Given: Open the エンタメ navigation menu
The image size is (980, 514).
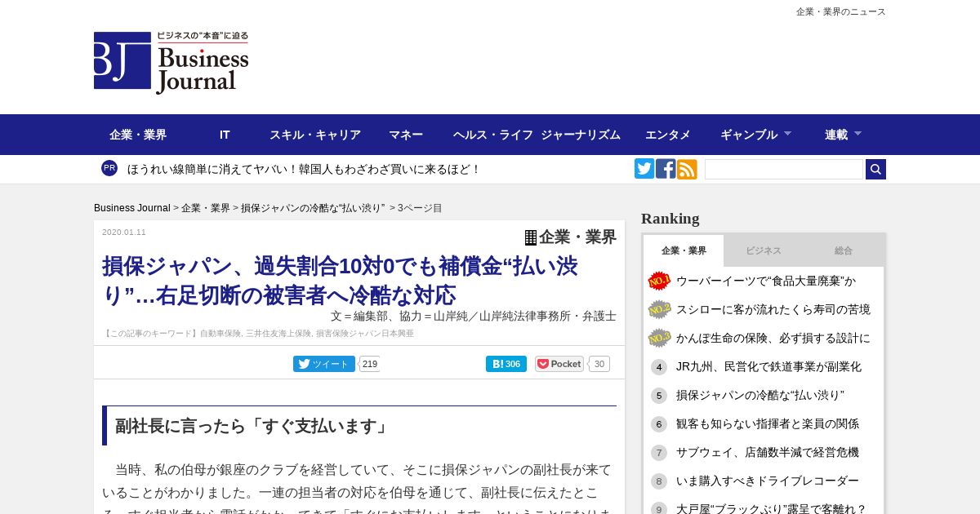Looking at the screenshot, I should click(x=668, y=135).
